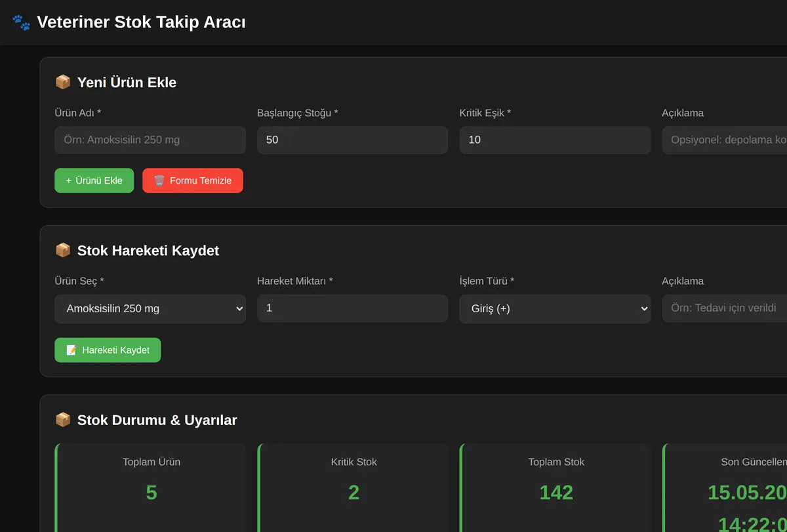The height and width of the screenshot is (532, 787).
Task: Select the Başlangıç Stoğu field
Action: pyautogui.click(x=352, y=140)
